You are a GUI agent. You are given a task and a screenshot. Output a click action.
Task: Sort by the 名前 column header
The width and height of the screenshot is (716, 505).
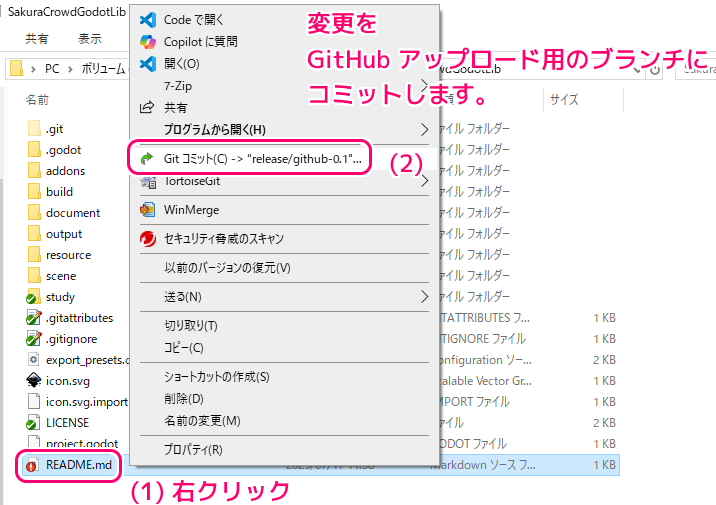pos(37,100)
